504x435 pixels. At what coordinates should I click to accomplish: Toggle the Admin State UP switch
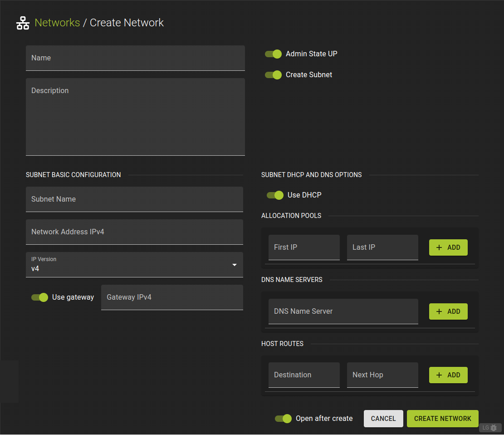click(273, 54)
